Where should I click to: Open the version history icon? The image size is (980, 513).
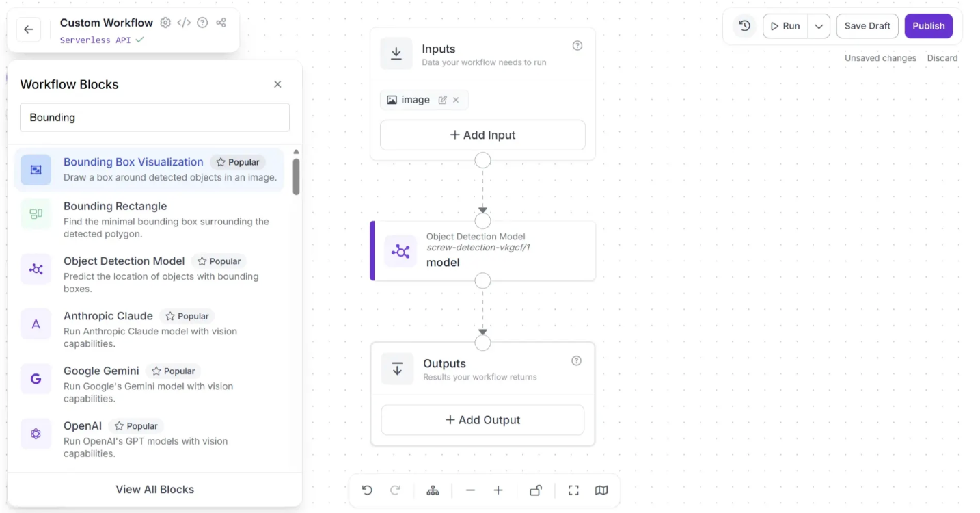point(745,26)
